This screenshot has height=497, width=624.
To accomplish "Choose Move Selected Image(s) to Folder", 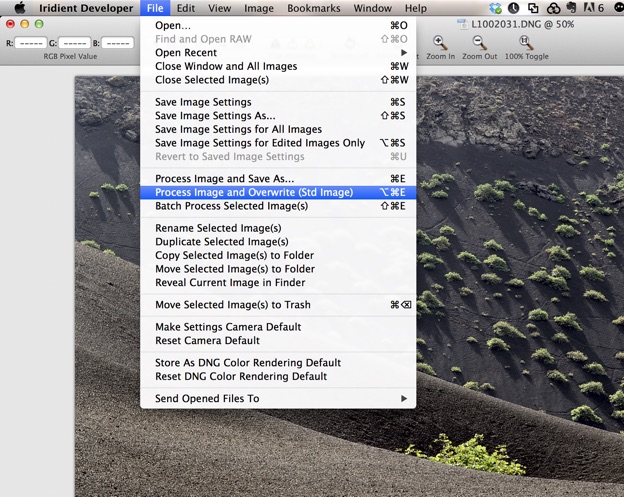I will [x=278, y=269].
